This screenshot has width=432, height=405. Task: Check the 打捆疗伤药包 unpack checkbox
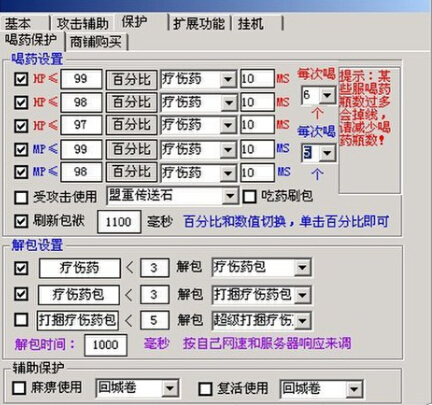tap(21, 320)
